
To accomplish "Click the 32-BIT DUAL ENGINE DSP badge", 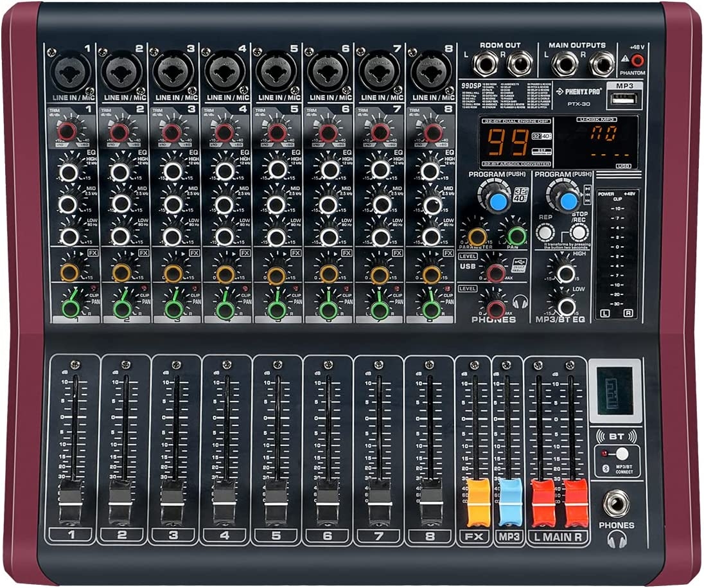I will (x=516, y=120).
